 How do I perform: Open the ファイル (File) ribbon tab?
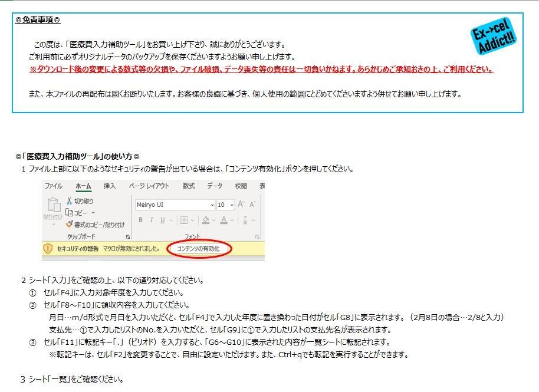click(53, 186)
